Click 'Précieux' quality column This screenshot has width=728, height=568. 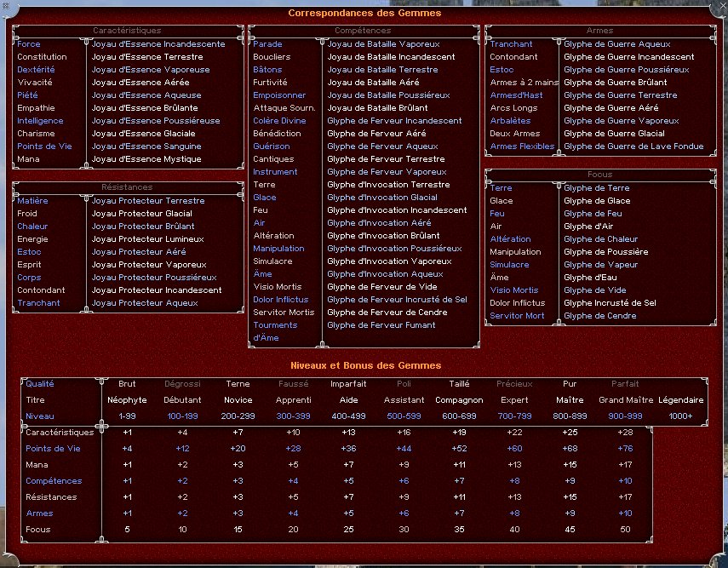514,383
